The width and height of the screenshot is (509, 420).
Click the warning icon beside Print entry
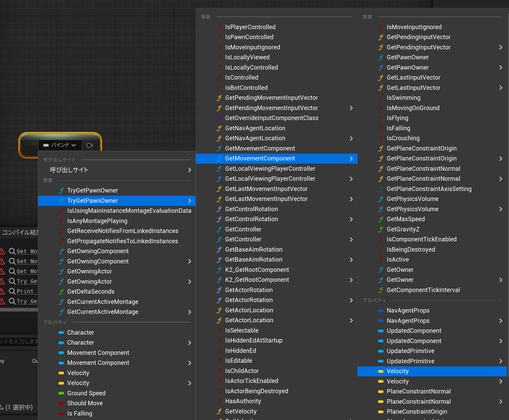(x=2, y=291)
